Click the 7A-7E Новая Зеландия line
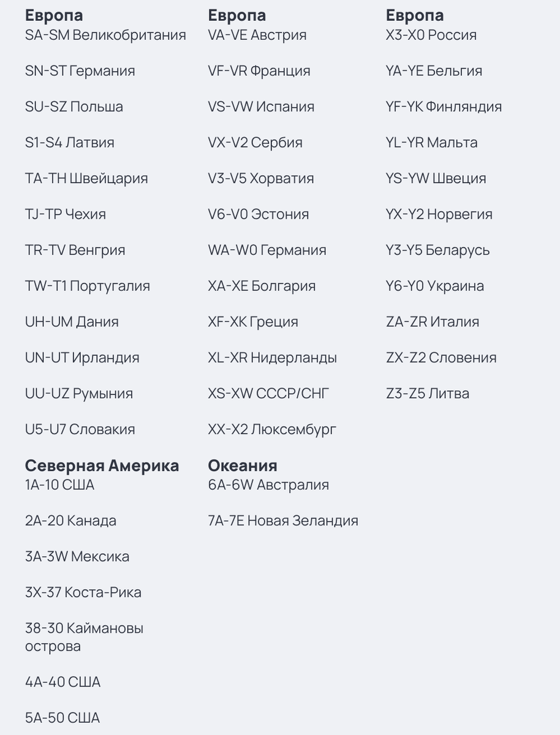560x735 pixels. [283, 521]
